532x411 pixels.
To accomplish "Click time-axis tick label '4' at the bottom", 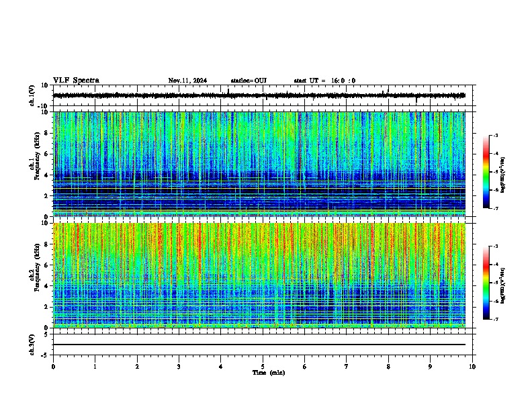I will coord(221,367).
